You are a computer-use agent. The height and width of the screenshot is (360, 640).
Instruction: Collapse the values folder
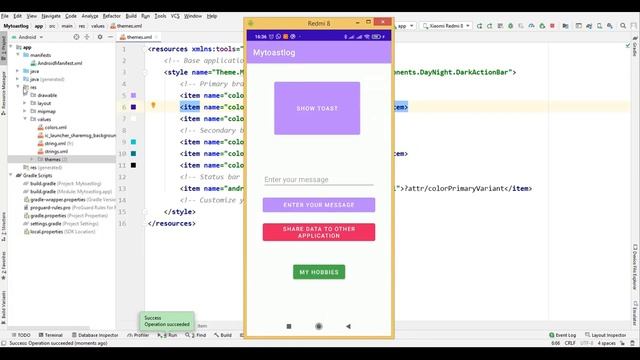click(x=25, y=119)
